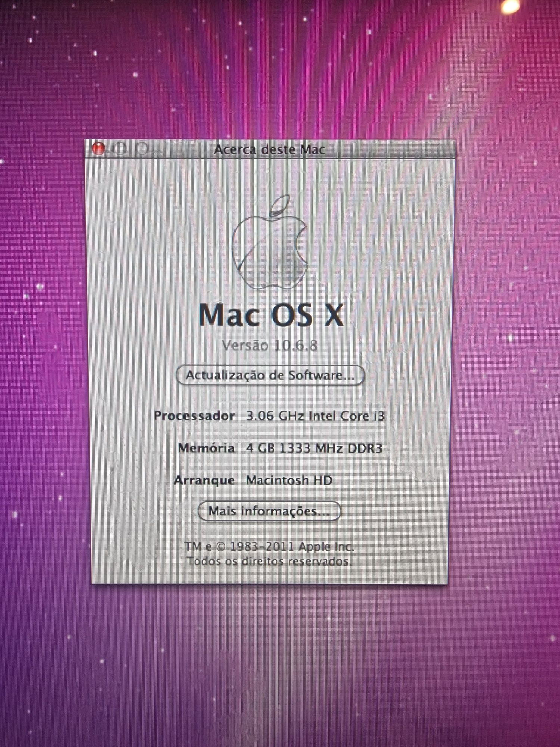Click the Processador label
Image resolution: width=560 pixels, height=747 pixels.
coord(194,416)
